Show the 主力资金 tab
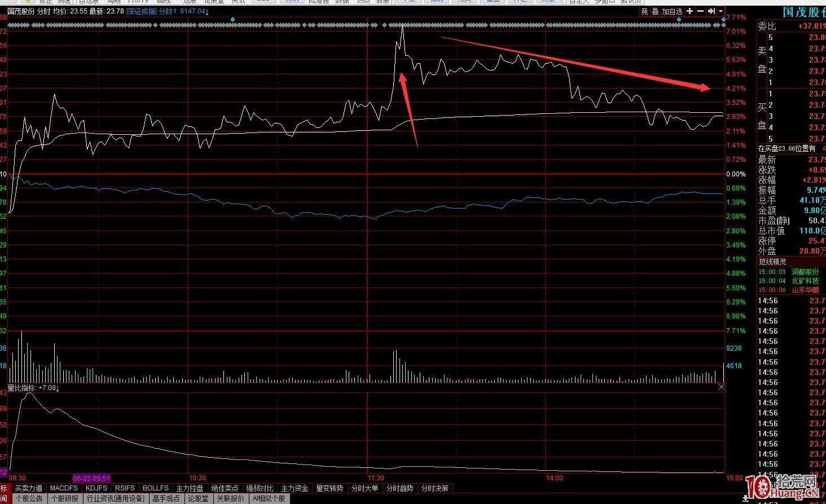Screen dimensions: 826x504 (x=295, y=488)
